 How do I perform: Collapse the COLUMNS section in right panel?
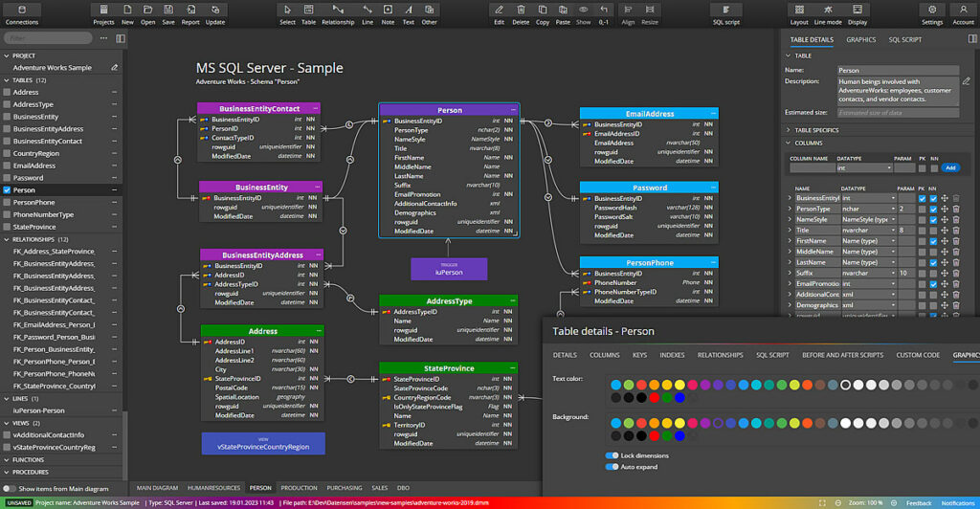789,143
